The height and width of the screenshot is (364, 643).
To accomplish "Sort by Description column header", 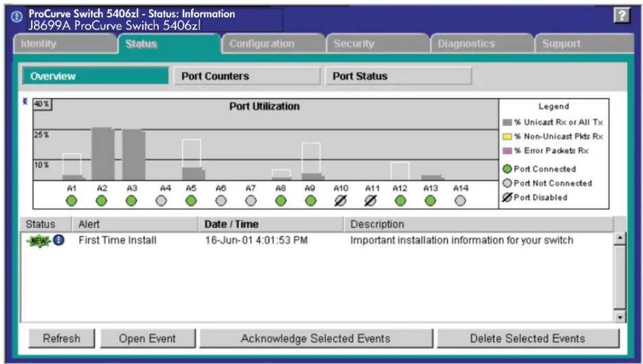I will [478, 224].
